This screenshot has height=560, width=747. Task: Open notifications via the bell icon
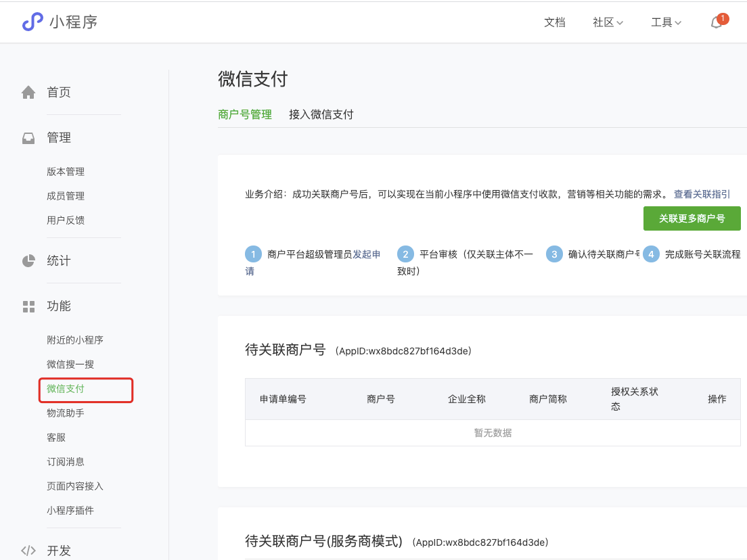[717, 22]
